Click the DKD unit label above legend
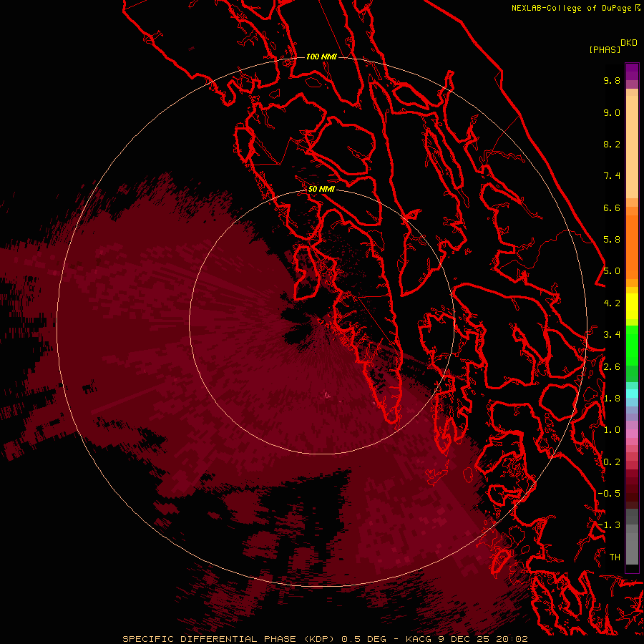The height and width of the screenshot is (644, 644). (629, 43)
